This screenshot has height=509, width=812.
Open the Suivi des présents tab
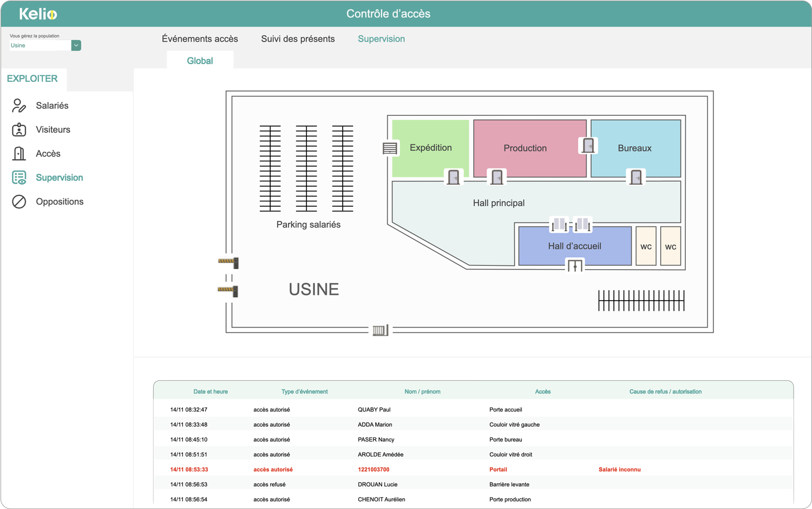tap(298, 39)
